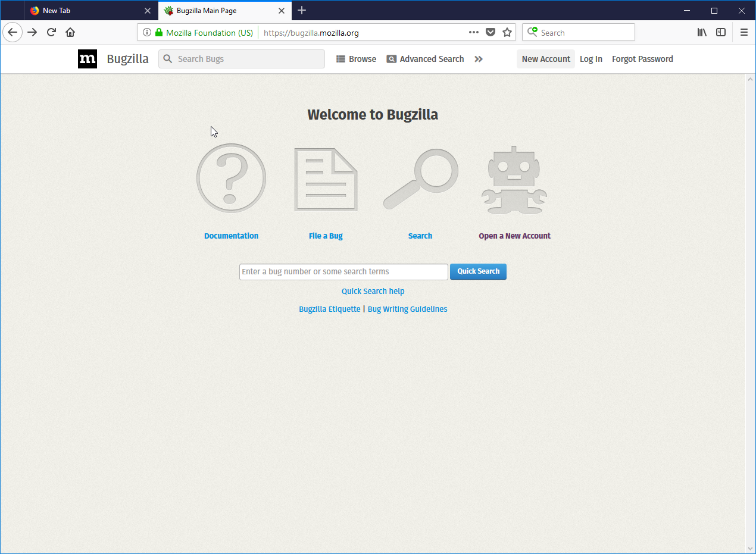Follow the File a Bug link
The image size is (756, 554).
[326, 236]
